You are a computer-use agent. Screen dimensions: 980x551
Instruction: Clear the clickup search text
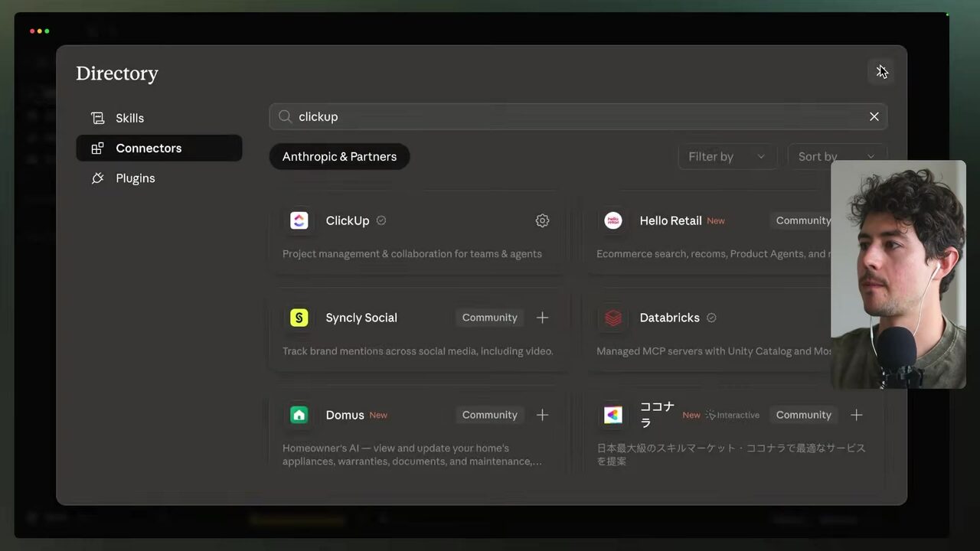[874, 116]
